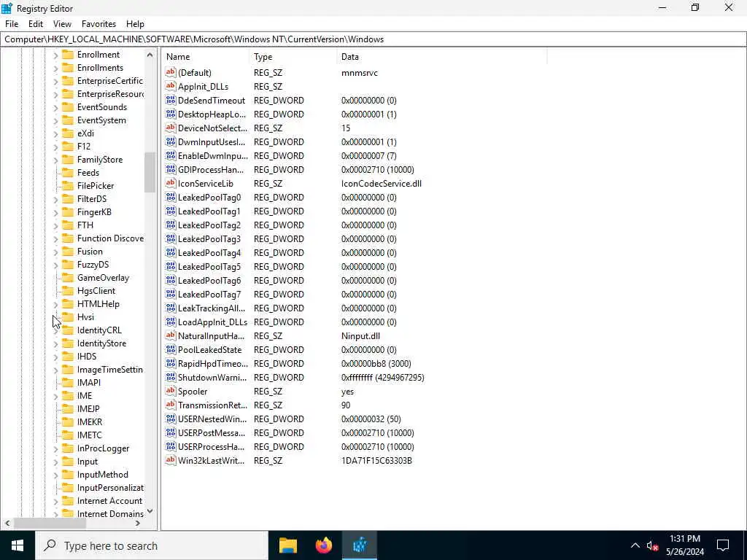Select the GDIProcessHan... value name
The image size is (747, 560).
tap(211, 169)
